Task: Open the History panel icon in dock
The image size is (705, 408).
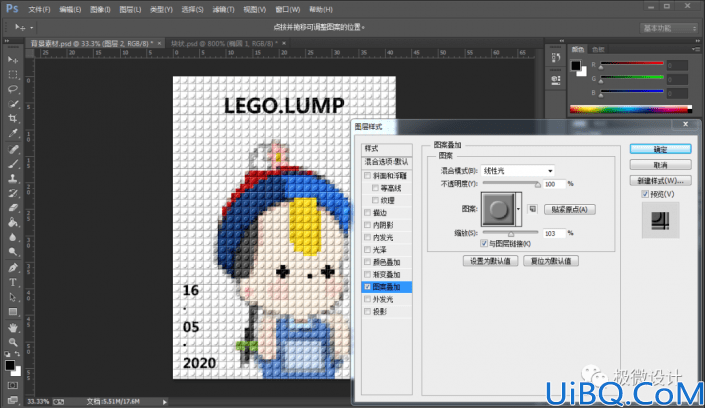Action: pyautogui.click(x=556, y=58)
